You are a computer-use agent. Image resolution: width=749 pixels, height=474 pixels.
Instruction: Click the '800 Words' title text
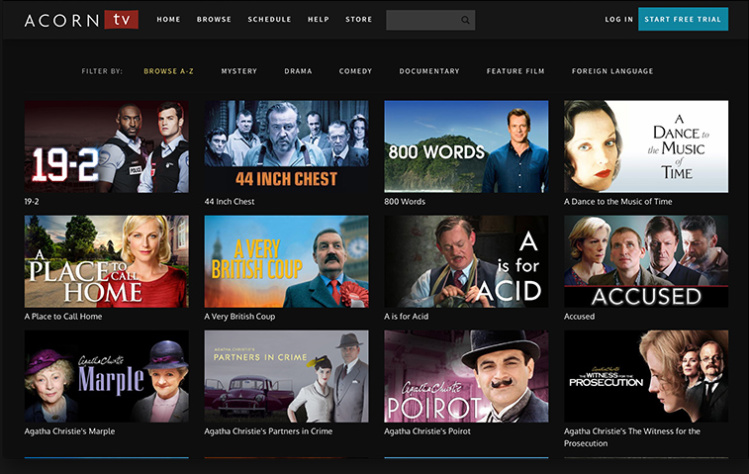[x=405, y=202]
